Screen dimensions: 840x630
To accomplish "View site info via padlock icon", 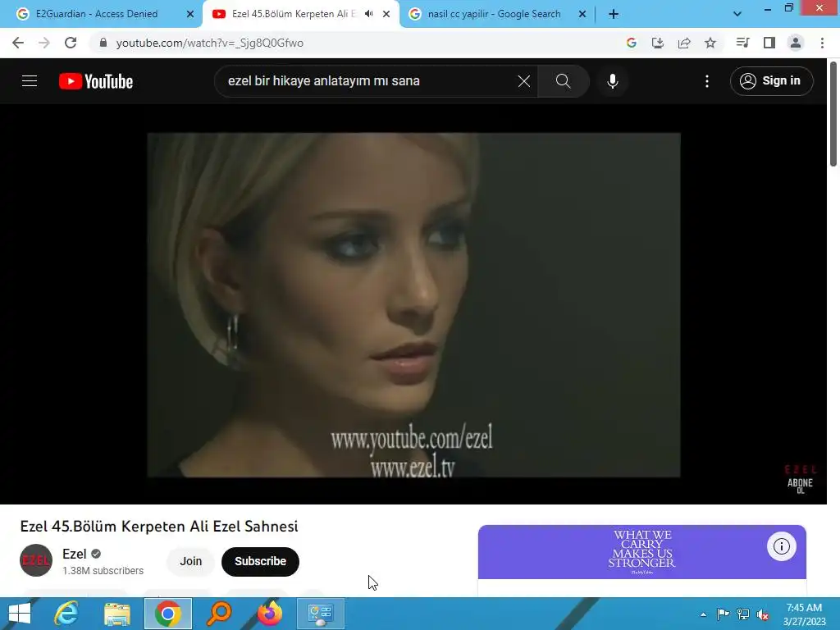I will click(x=103, y=43).
